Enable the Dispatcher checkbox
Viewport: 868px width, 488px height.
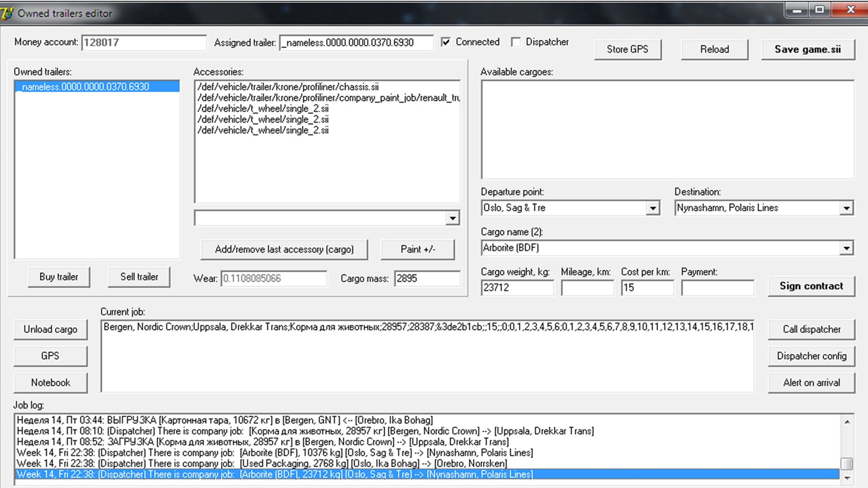click(516, 42)
